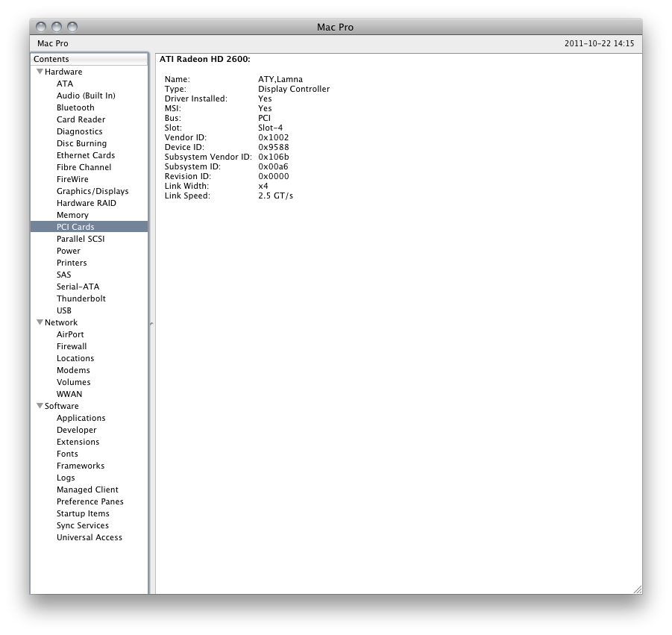Close the Mac Pro window

click(x=41, y=27)
